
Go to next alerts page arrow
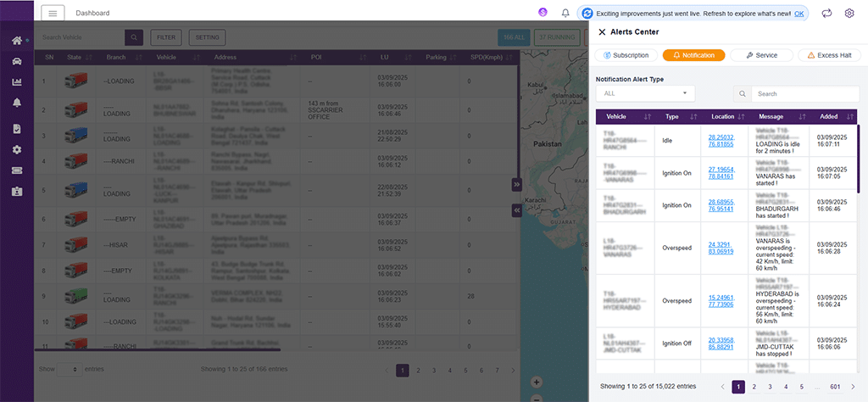click(853, 387)
